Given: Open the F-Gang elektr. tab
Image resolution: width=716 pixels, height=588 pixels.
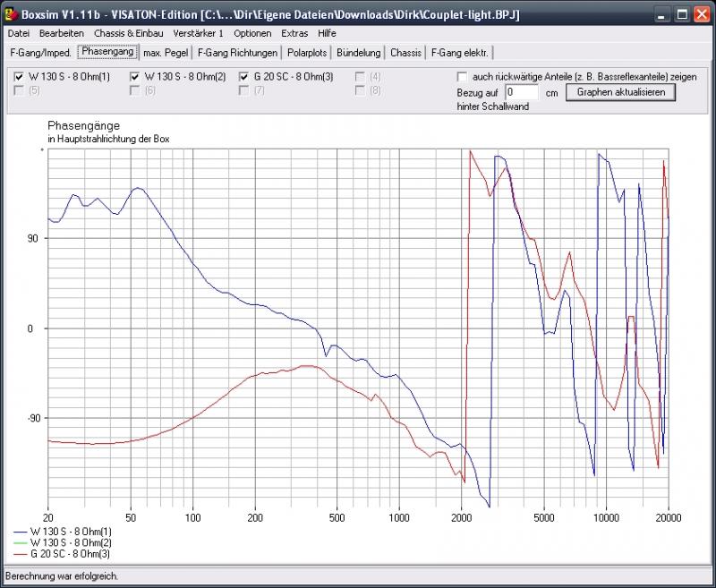Looking at the screenshot, I should pos(461,53).
